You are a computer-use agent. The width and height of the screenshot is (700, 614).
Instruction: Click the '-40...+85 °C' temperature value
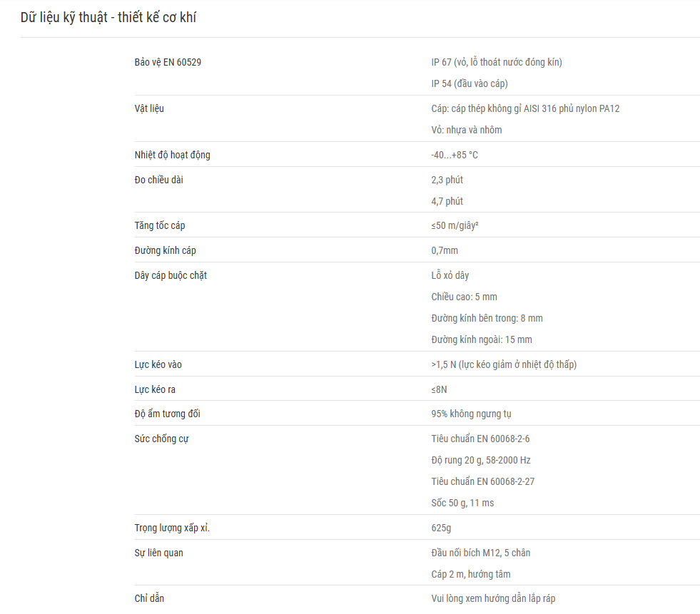pyautogui.click(x=455, y=155)
